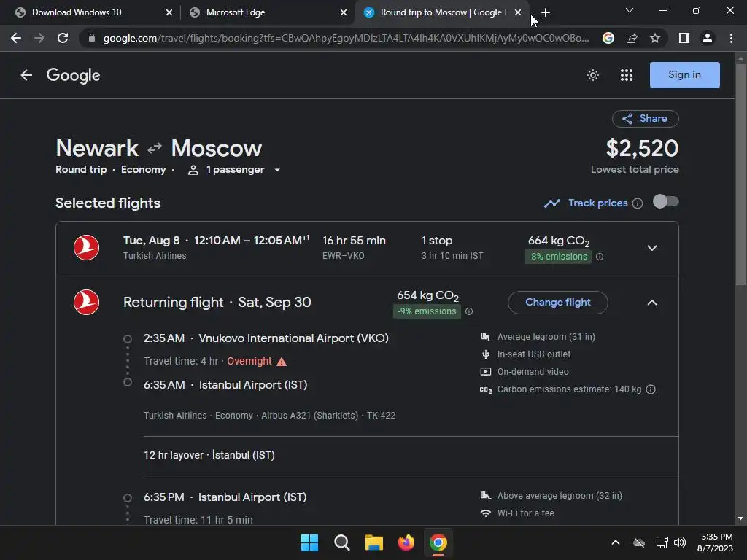Select the Round trip to Moscow tab
Image resolution: width=747 pixels, height=560 pixels.
coord(442,12)
